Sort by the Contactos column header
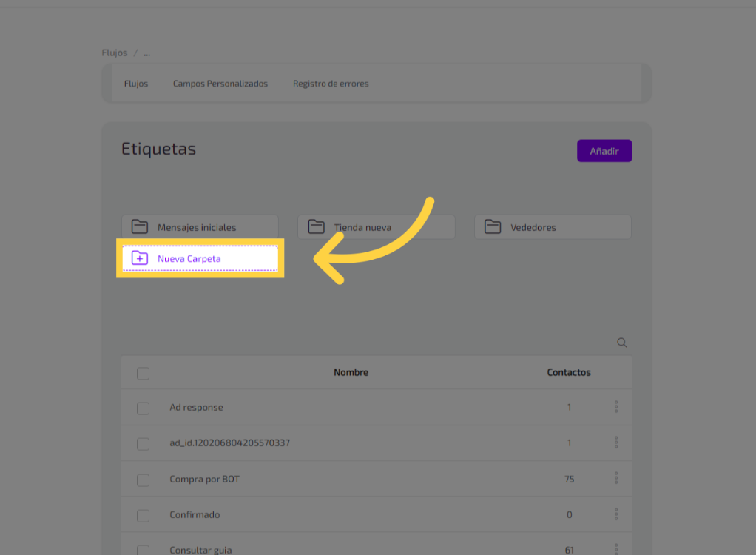The width and height of the screenshot is (756, 555). [x=569, y=372]
